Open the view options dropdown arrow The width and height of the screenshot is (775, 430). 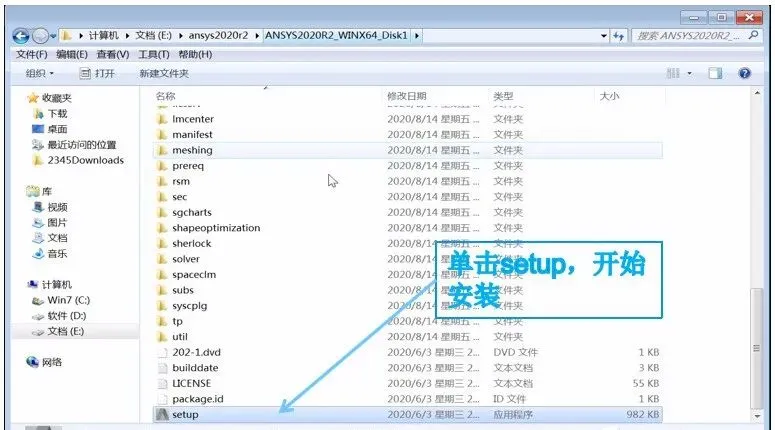click(689, 74)
